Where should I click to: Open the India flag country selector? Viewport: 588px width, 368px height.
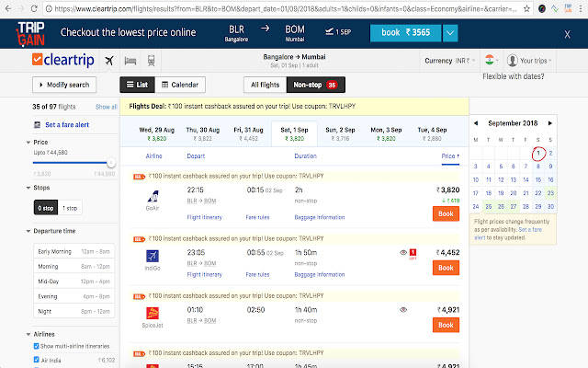tap(492, 60)
